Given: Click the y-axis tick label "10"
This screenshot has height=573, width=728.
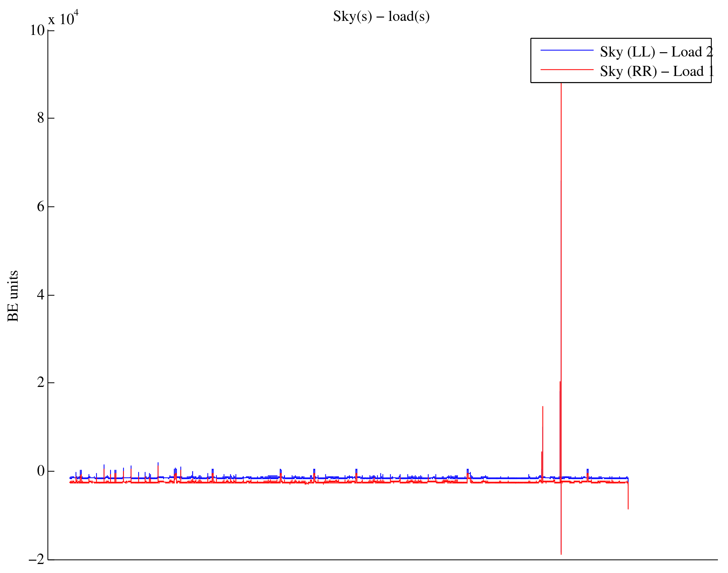Looking at the screenshot, I should [37, 30].
